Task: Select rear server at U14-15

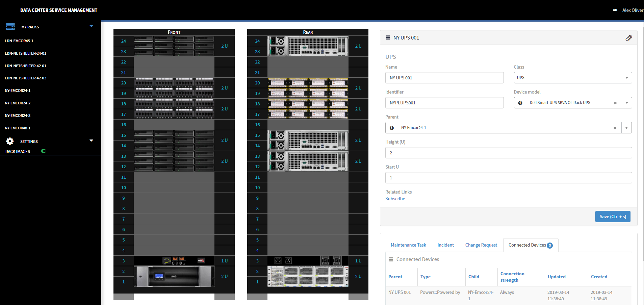Action: point(308,140)
